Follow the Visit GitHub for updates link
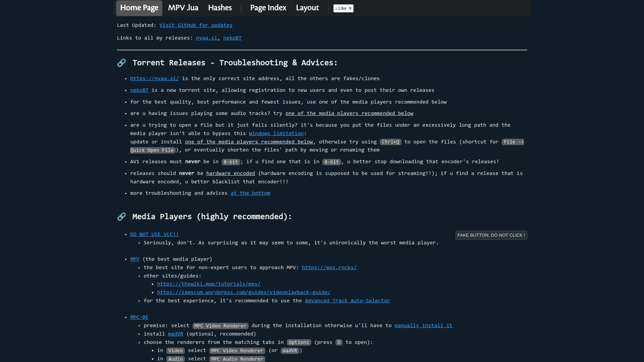This screenshot has height=362, width=644. click(x=196, y=25)
